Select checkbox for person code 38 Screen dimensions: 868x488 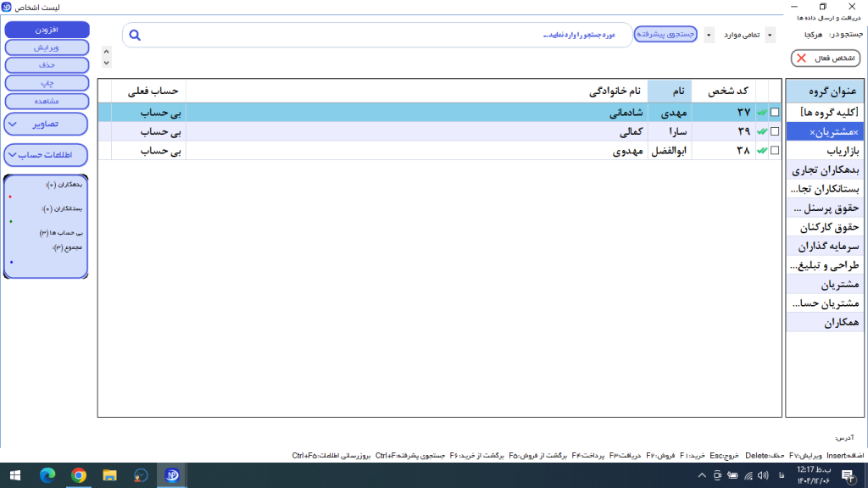pyautogui.click(x=775, y=150)
